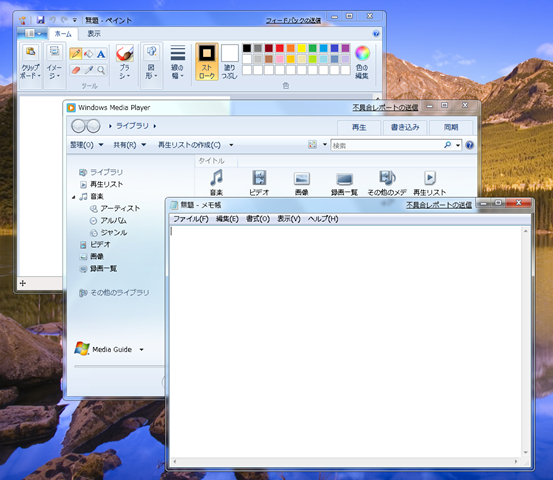Click 不具合レポートの送信 link in Notepad
The image size is (553, 480).
tap(439, 205)
